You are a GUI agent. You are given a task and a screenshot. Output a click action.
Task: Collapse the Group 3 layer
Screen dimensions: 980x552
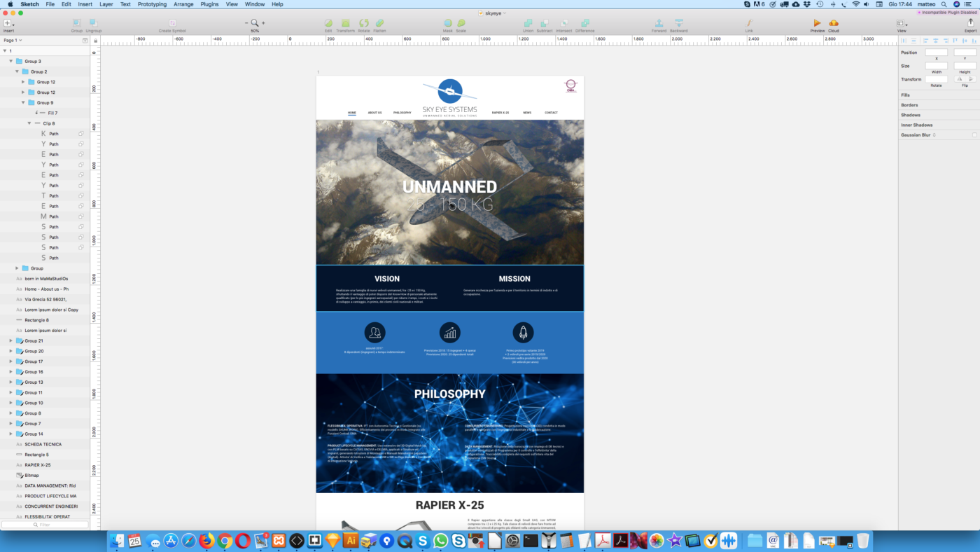coord(10,62)
